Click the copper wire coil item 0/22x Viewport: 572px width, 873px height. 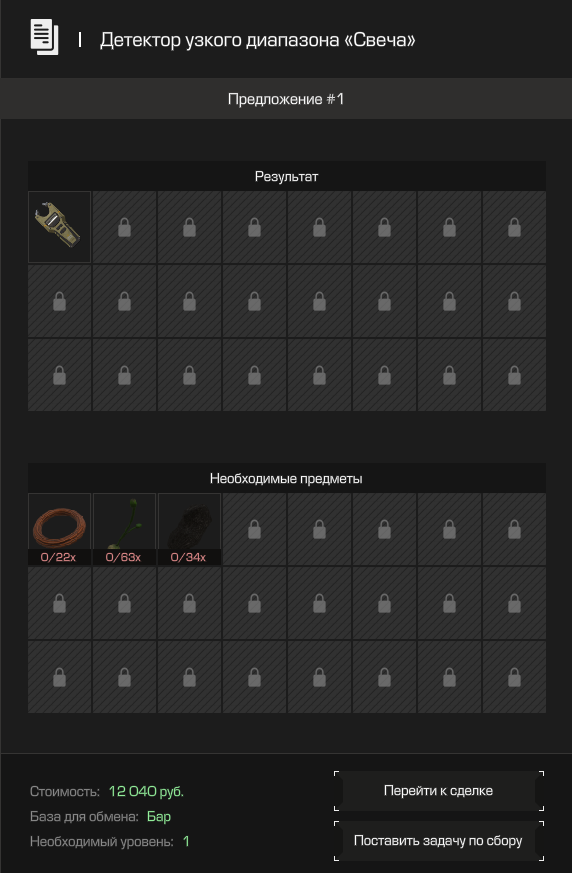pyautogui.click(x=60, y=529)
